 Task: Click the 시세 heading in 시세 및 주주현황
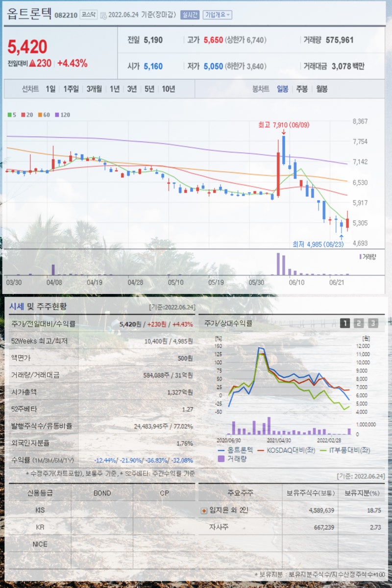pos(16,306)
